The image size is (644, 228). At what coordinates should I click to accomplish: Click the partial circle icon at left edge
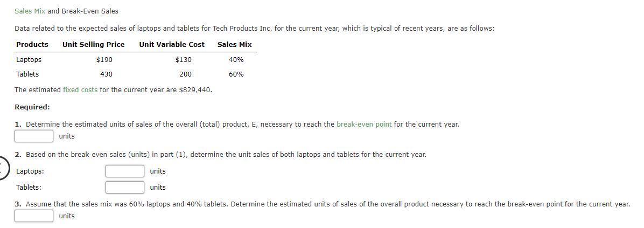[x=4, y=168]
